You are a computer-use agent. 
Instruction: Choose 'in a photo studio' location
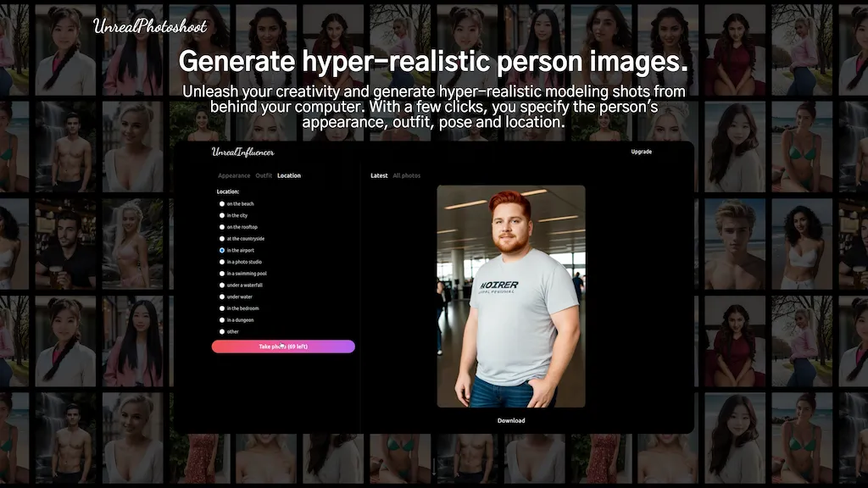pos(222,263)
